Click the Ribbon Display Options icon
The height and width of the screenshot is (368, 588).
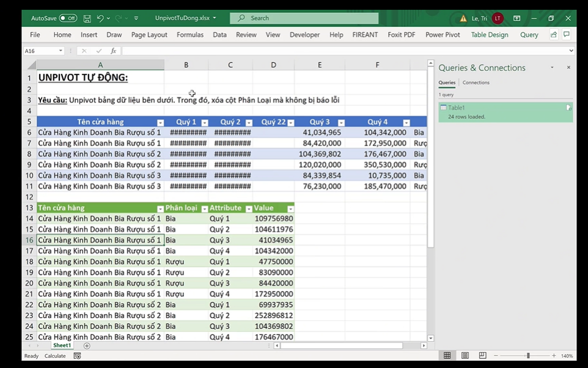click(517, 18)
